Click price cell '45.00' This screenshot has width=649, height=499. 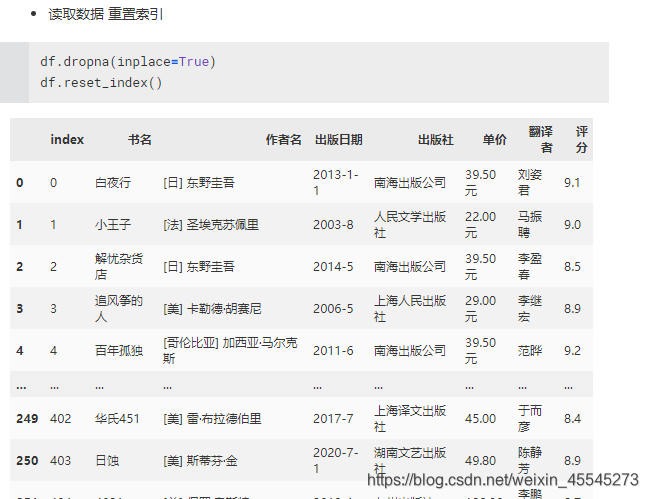481,418
